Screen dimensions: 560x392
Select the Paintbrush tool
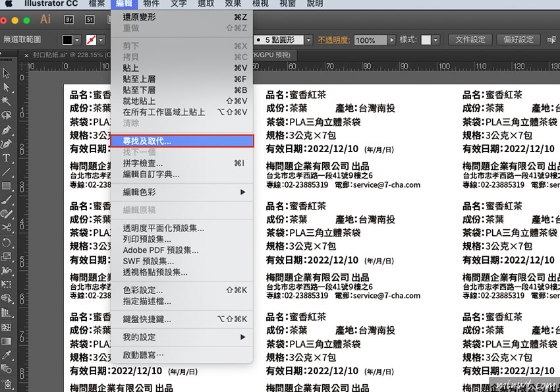coord(6,200)
